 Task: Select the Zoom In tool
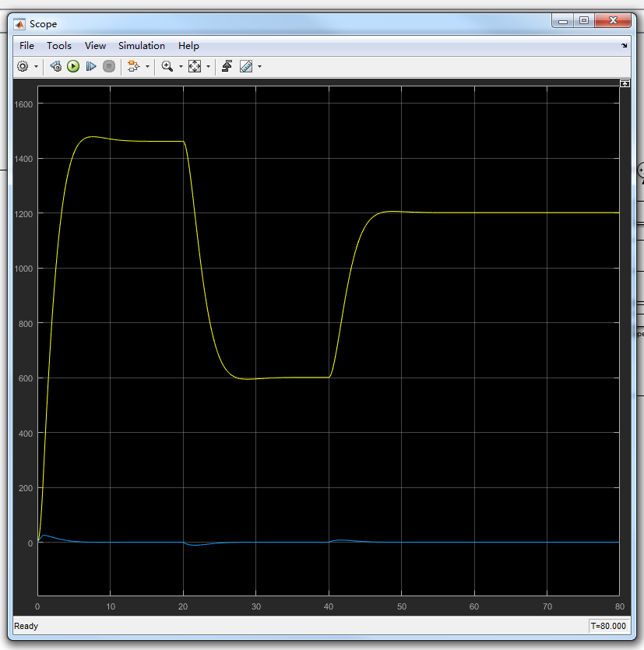167,66
